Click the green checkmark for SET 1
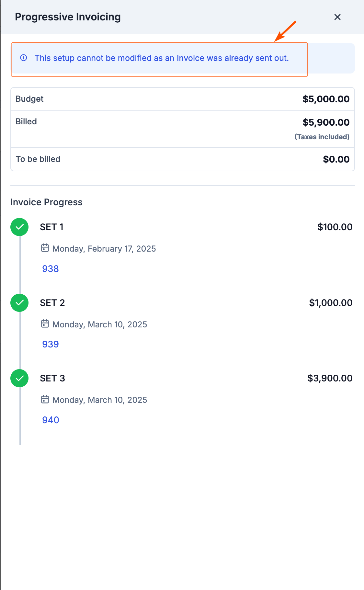Viewport: 364px width, 590px height. [19, 227]
